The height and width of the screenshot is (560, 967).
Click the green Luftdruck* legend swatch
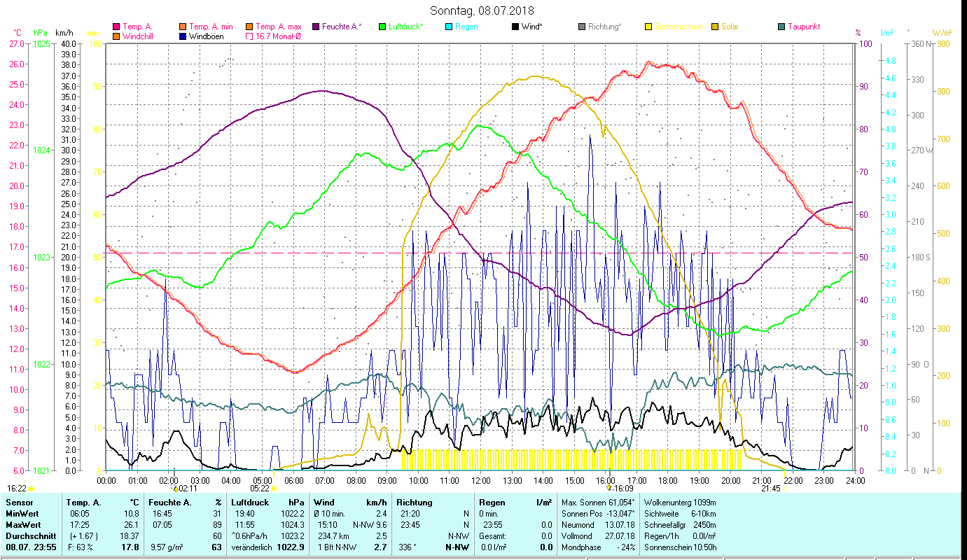pyautogui.click(x=382, y=27)
